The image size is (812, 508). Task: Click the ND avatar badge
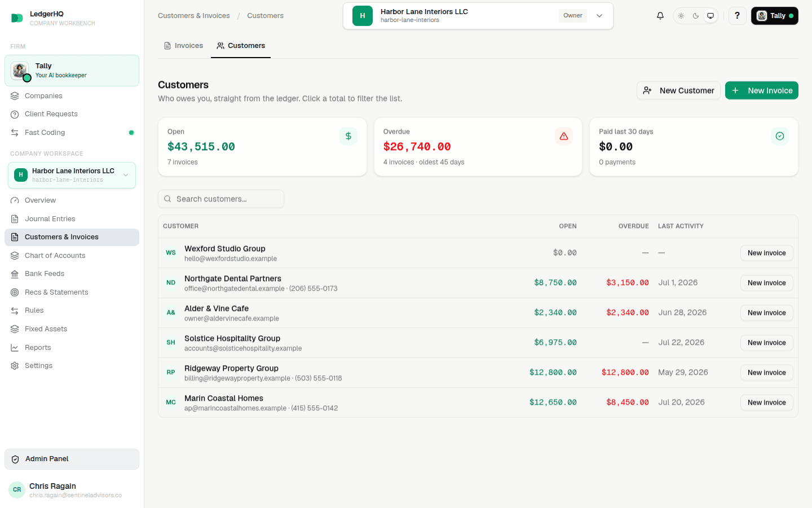click(x=171, y=283)
